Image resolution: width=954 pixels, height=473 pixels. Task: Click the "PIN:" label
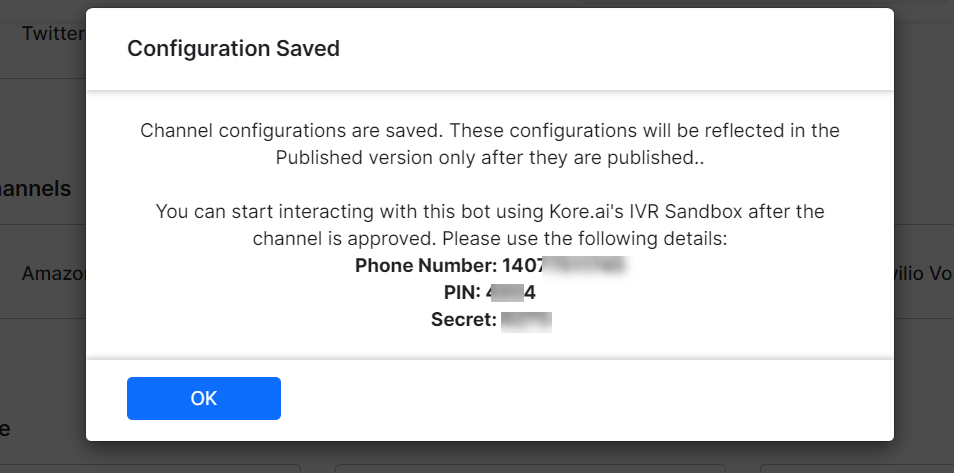click(x=463, y=293)
